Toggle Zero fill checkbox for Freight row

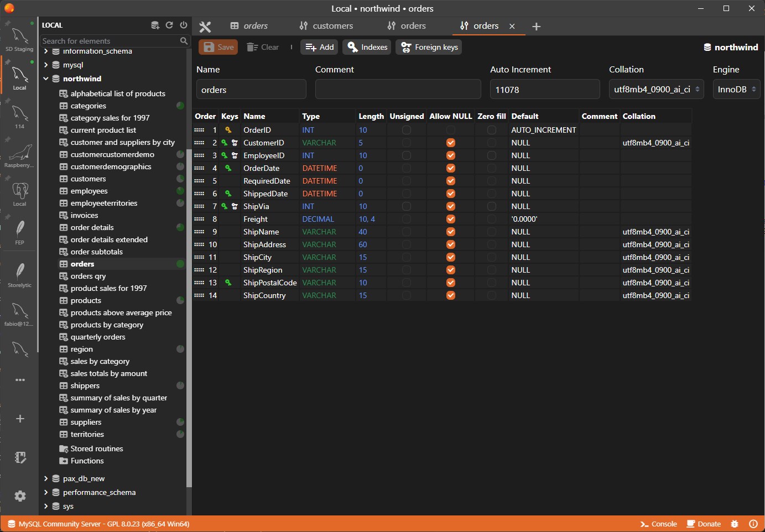point(492,219)
